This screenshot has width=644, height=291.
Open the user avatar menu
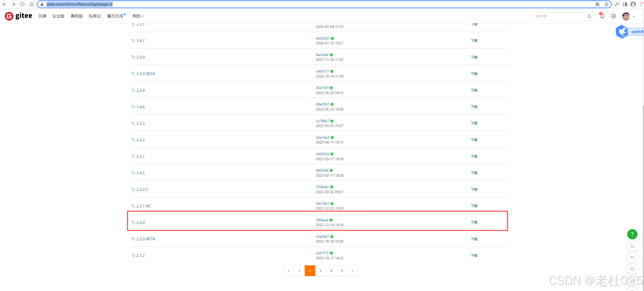coord(626,16)
